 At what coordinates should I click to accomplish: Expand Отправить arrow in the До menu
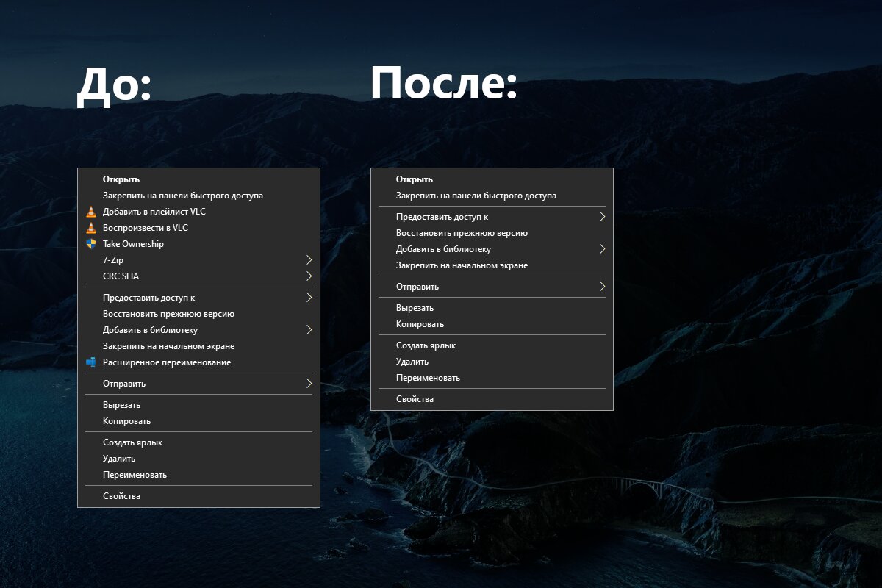click(309, 384)
